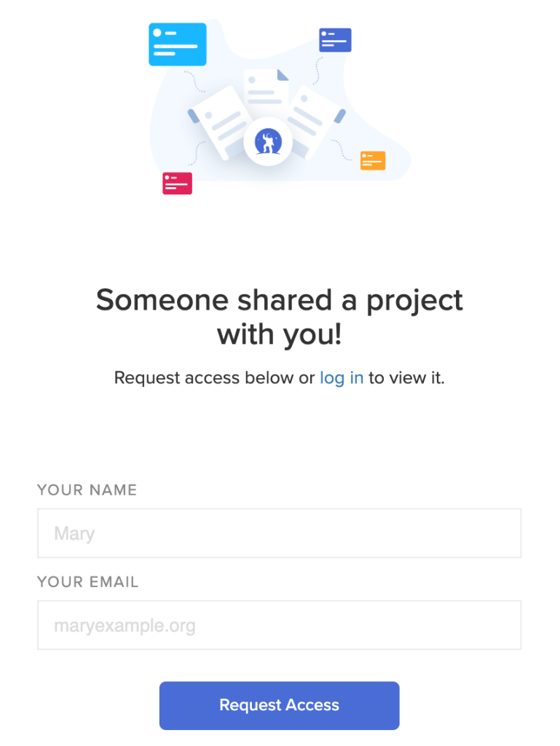
Task: Click the "to view it." text
Action: click(406, 378)
